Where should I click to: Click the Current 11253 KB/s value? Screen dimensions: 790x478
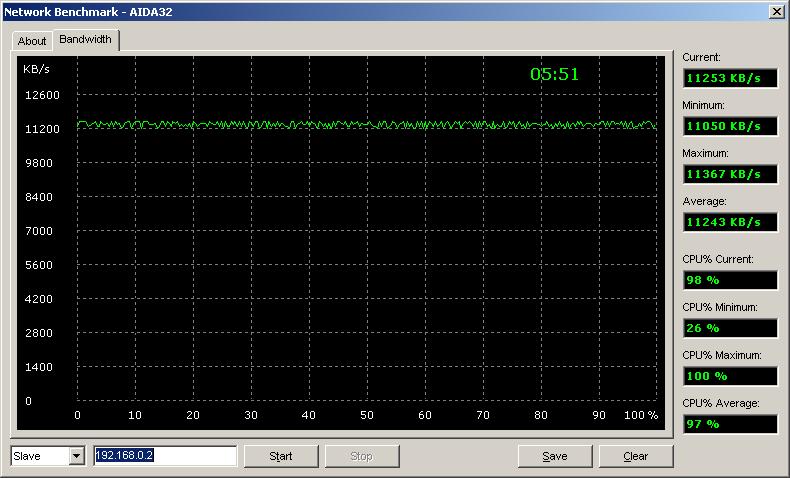[x=730, y=78]
